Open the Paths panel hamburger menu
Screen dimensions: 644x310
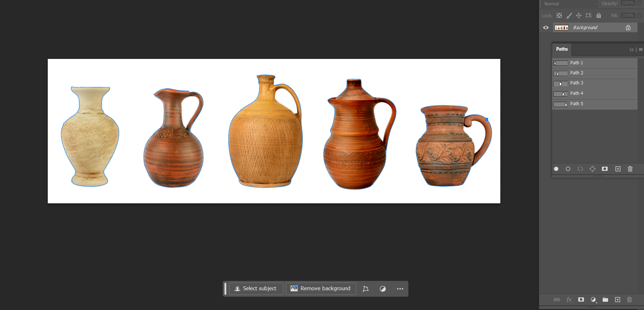640,50
